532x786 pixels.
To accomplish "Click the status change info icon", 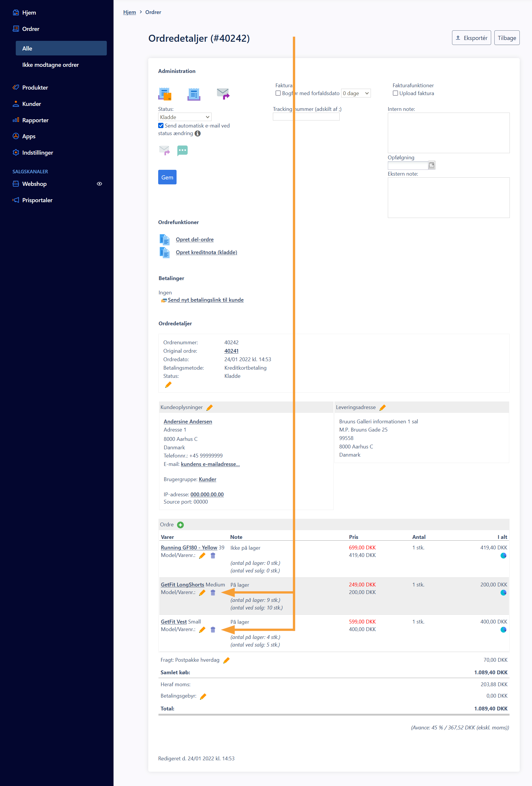I will (x=198, y=134).
